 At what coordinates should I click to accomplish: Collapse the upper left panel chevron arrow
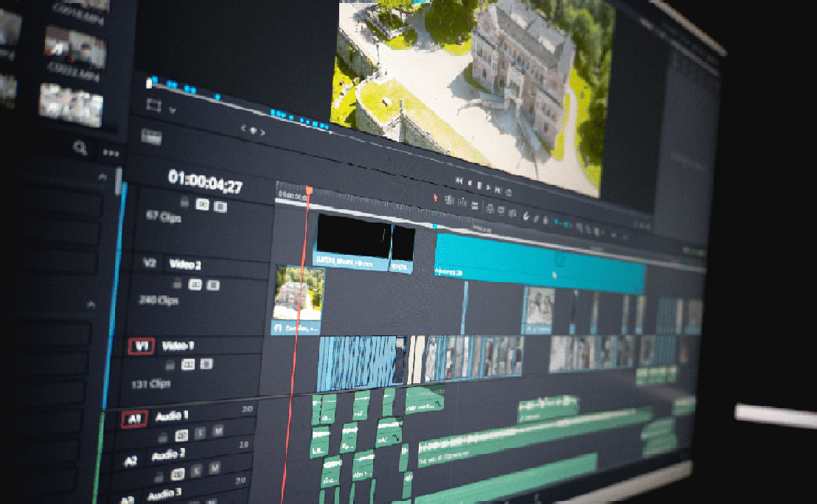tap(102, 178)
